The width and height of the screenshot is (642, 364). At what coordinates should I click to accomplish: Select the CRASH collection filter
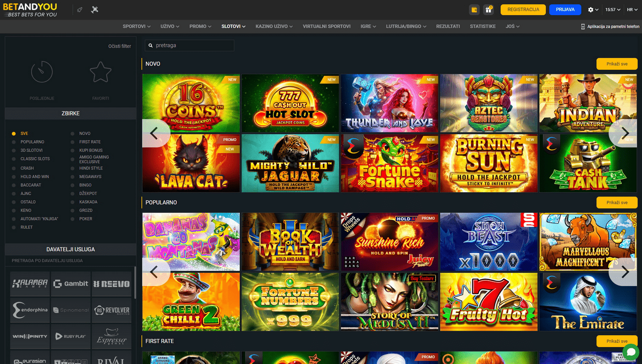[28, 167]
